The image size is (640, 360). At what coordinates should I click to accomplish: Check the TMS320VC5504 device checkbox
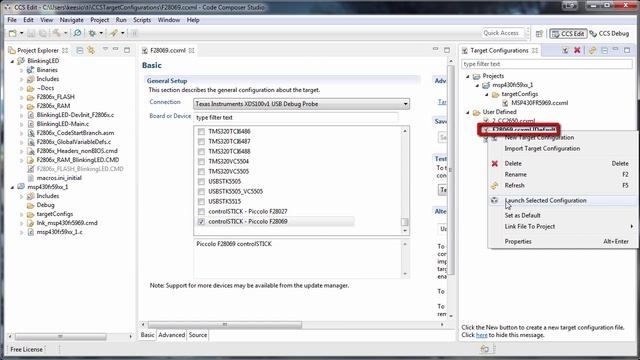pos(201,161)
